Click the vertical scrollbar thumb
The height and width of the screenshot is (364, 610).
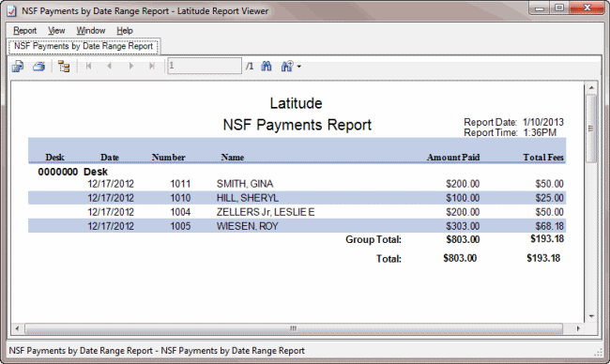point(591,129)
